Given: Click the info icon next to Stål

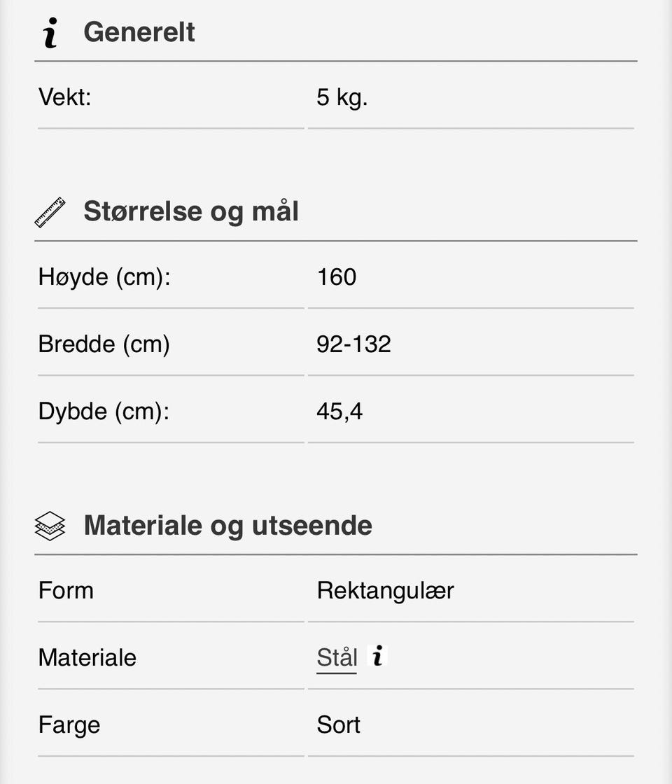Looking at the screenshot, I should (377, 656).
